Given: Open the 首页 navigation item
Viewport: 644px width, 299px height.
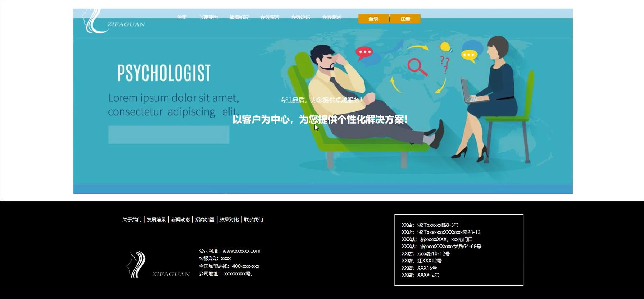Looking at the screenshot, I should pos(182,17).
